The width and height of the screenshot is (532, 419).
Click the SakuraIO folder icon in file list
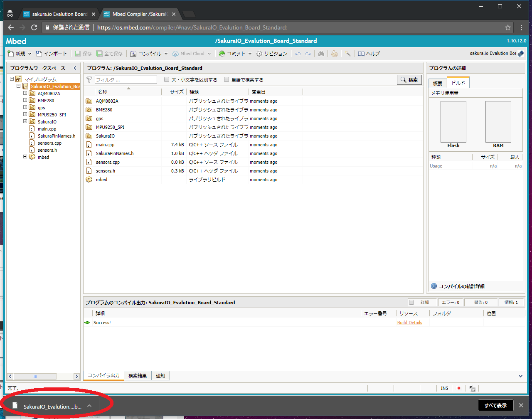89,136
